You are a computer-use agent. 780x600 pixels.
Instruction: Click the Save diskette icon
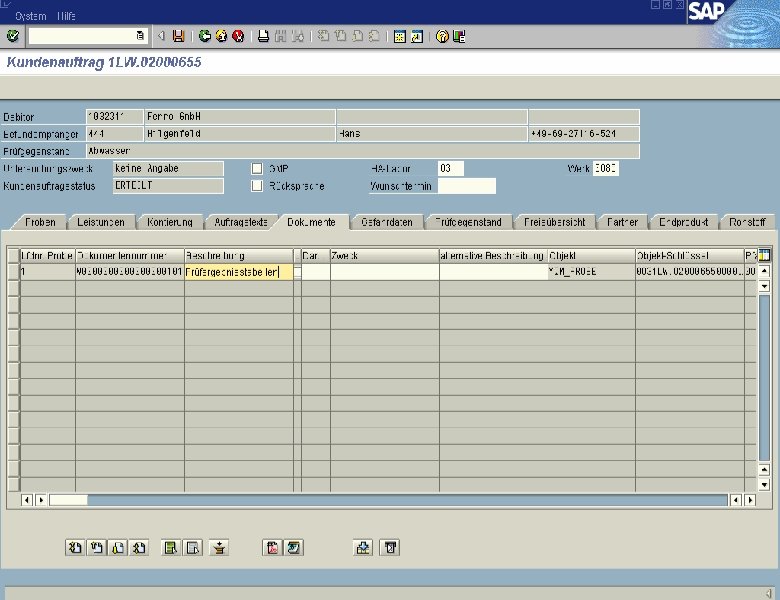178,36
